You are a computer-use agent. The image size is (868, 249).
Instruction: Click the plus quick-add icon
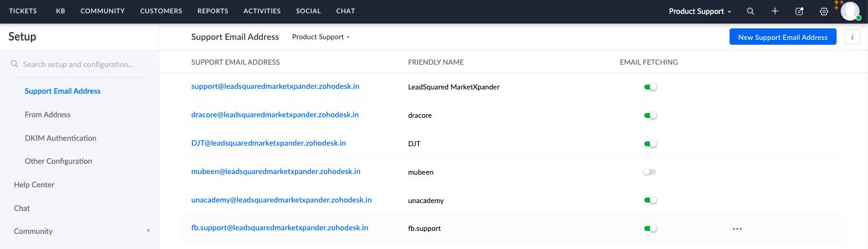tap(775, 11)
